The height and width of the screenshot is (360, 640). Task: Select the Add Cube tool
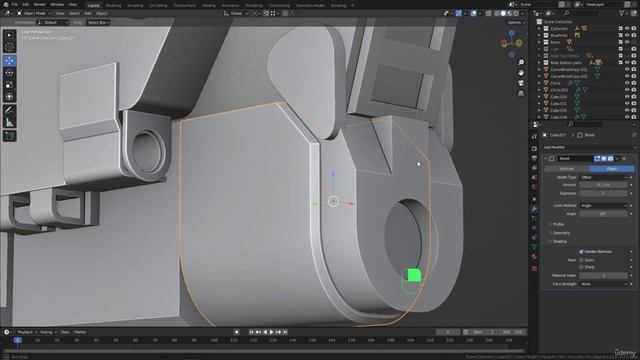[x=9, y=136]
